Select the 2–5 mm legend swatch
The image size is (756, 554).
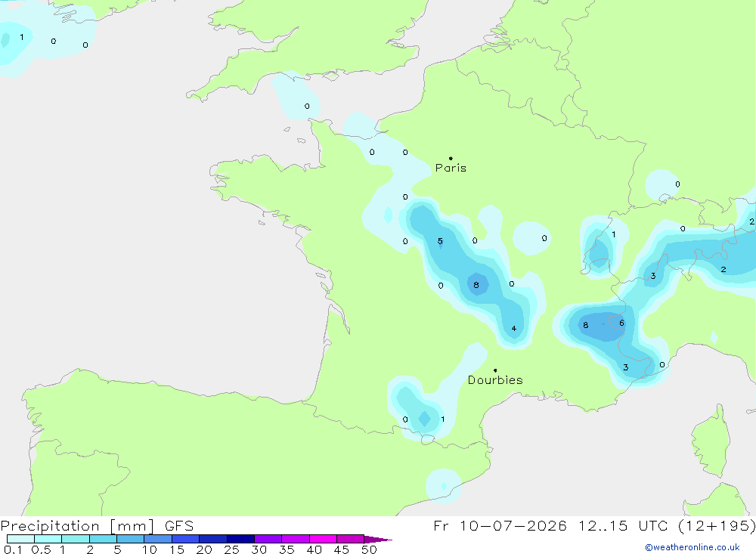click(103, 539)
